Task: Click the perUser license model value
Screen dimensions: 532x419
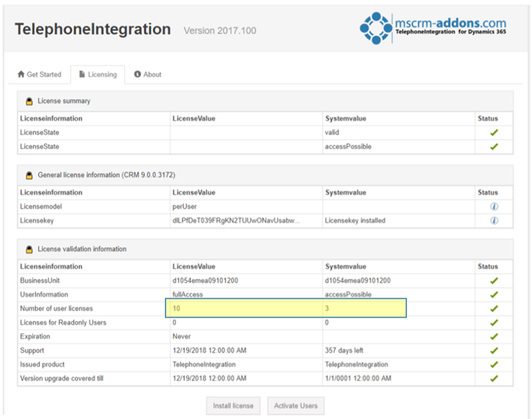Action: (x=184, y=207)
